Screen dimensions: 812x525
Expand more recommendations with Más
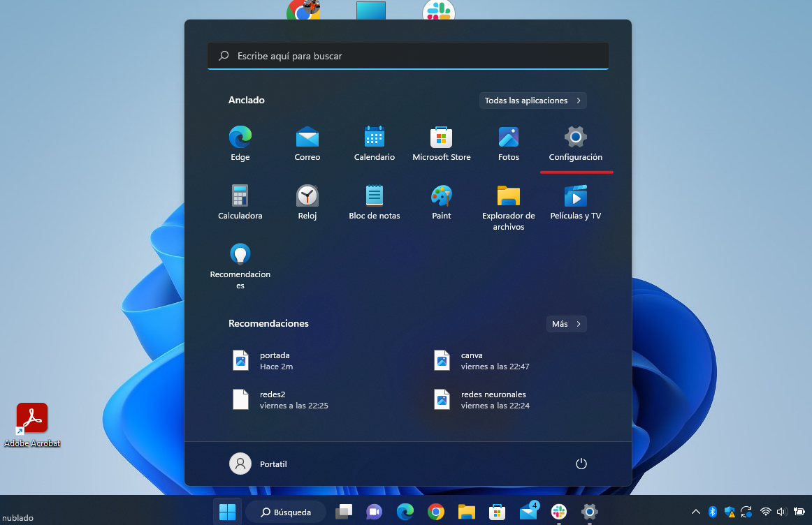(567, 324)
